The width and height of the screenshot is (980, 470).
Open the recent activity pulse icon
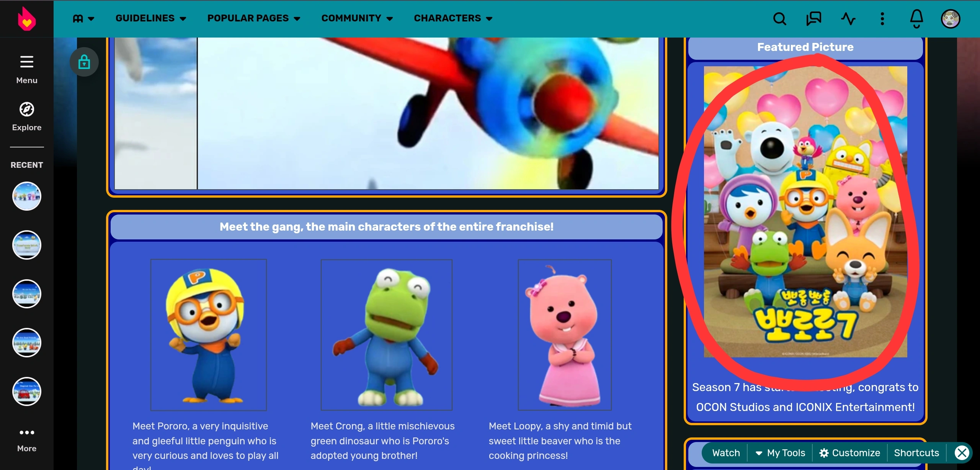click(x=848, y=19)
